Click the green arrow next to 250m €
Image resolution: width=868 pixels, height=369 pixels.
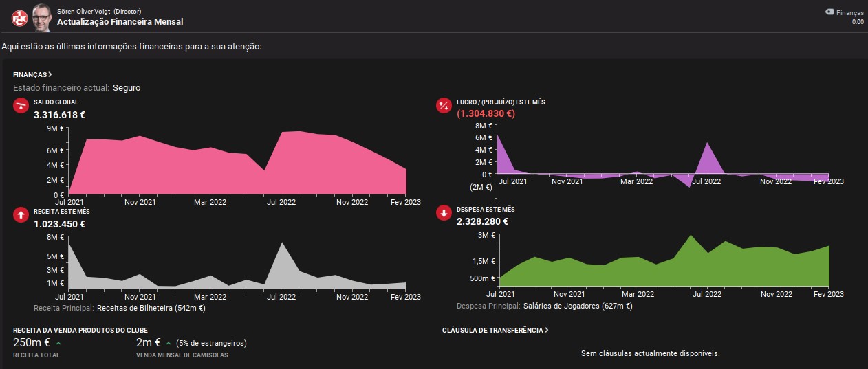58,343
